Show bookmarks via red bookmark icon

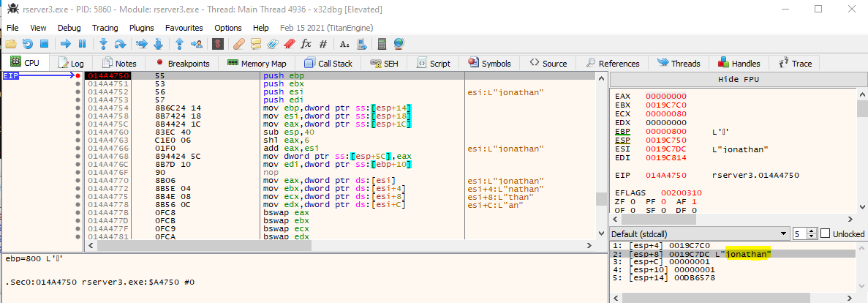(289, 44)
